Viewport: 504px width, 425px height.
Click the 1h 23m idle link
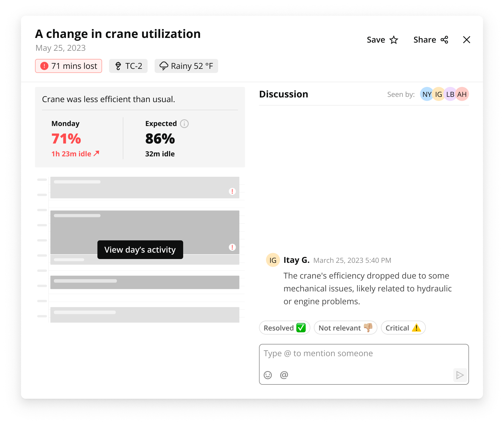tap(75, 154)
